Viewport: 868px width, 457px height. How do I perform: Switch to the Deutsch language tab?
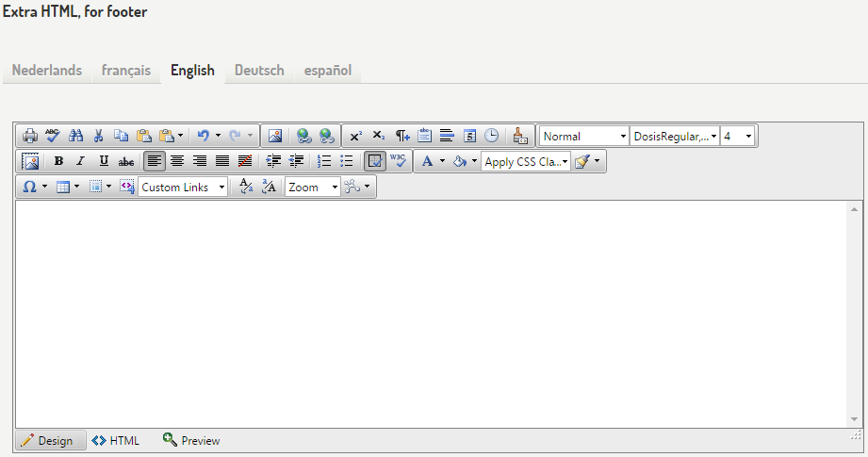pyautogui.click(x=259, y=71)
